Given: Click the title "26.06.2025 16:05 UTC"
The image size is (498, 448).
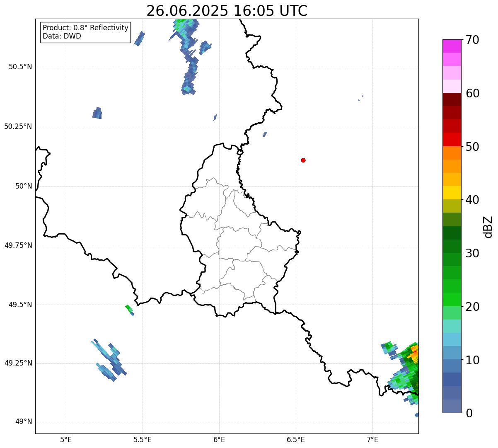Looking at the screenshot, I should tap(227, 11).
